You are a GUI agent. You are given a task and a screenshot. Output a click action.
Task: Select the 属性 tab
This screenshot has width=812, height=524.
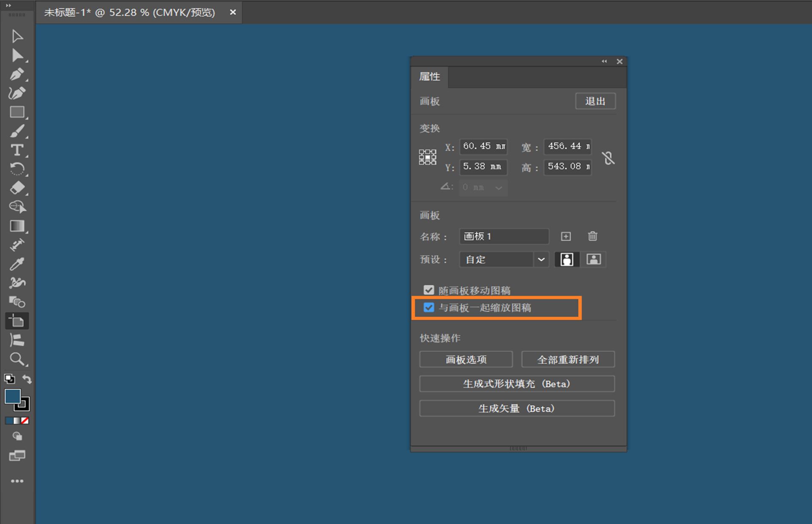click(429, 76)
